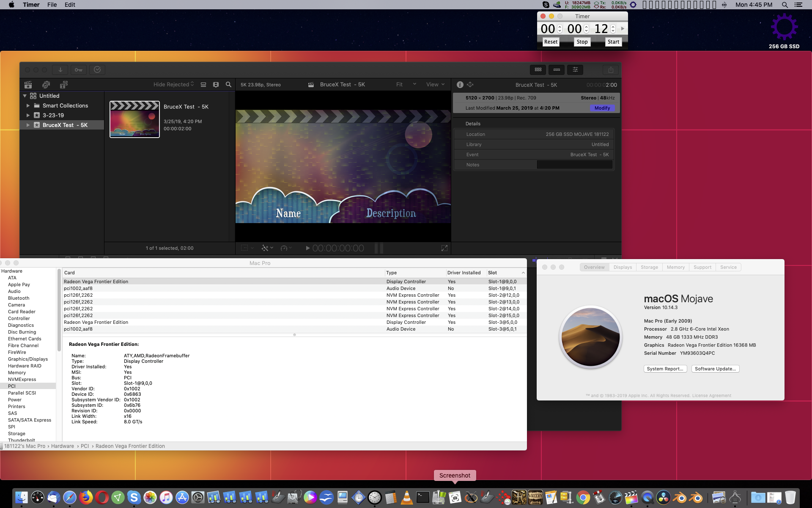Adjust the Timer minutes stepper
This screenshot has width=812, height=508.
[586, 29]
